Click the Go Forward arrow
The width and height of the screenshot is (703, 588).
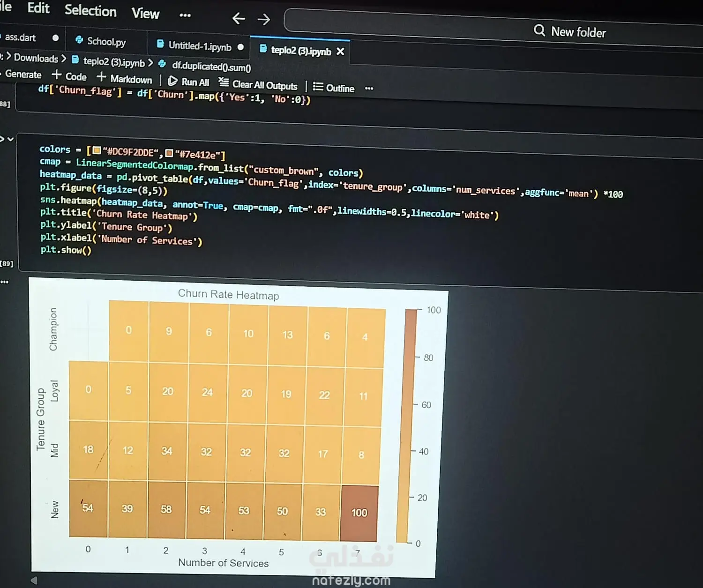click(264, 19)
